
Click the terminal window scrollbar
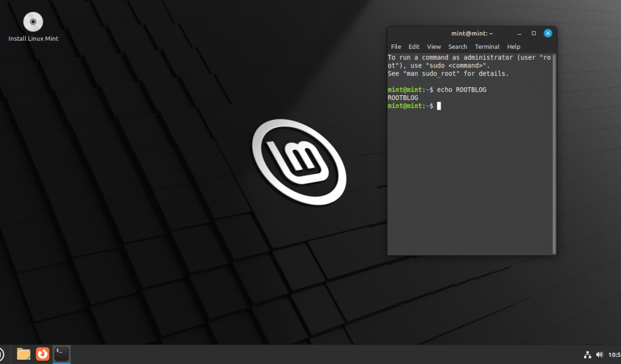coord(553,150)
